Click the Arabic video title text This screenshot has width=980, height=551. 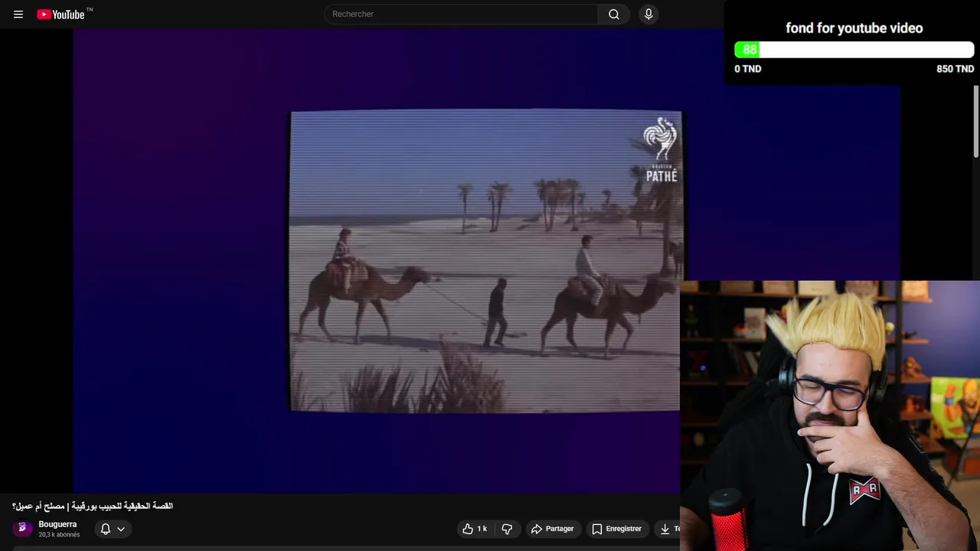[x=93, y=506]
